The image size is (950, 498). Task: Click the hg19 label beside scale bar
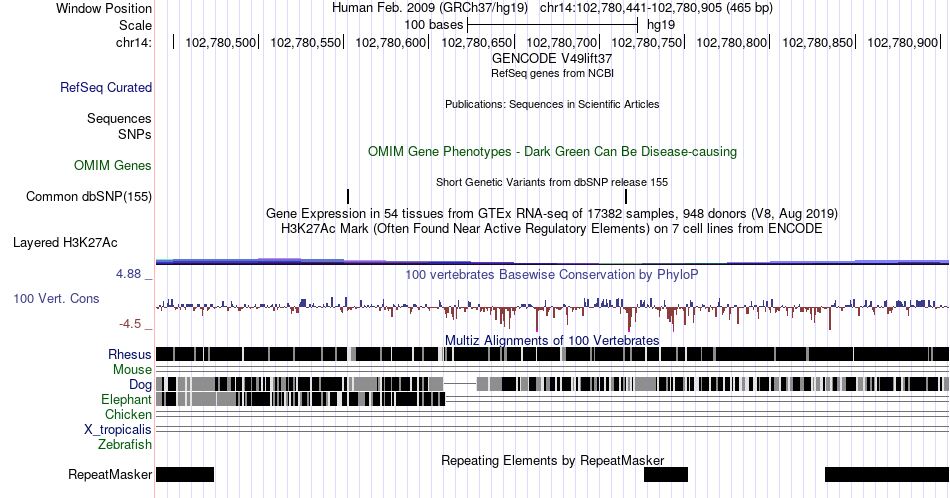click(661, 25)
